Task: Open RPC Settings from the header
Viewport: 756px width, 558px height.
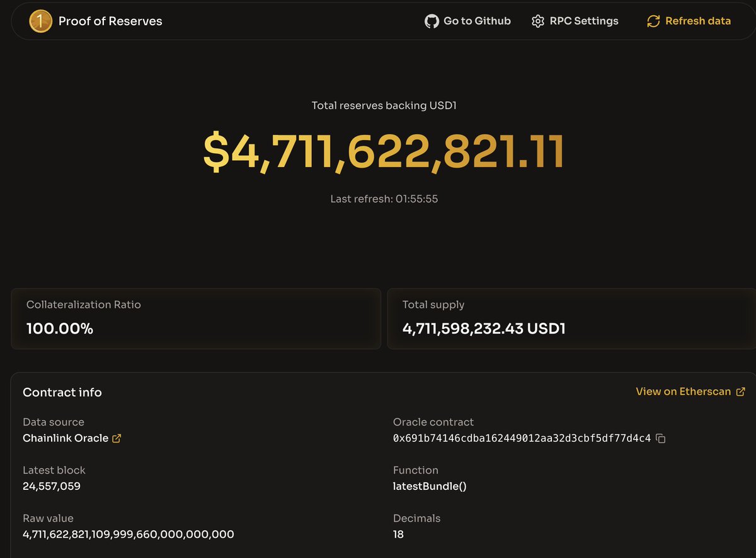Action: pyautogui.click(x=583, y=21)
